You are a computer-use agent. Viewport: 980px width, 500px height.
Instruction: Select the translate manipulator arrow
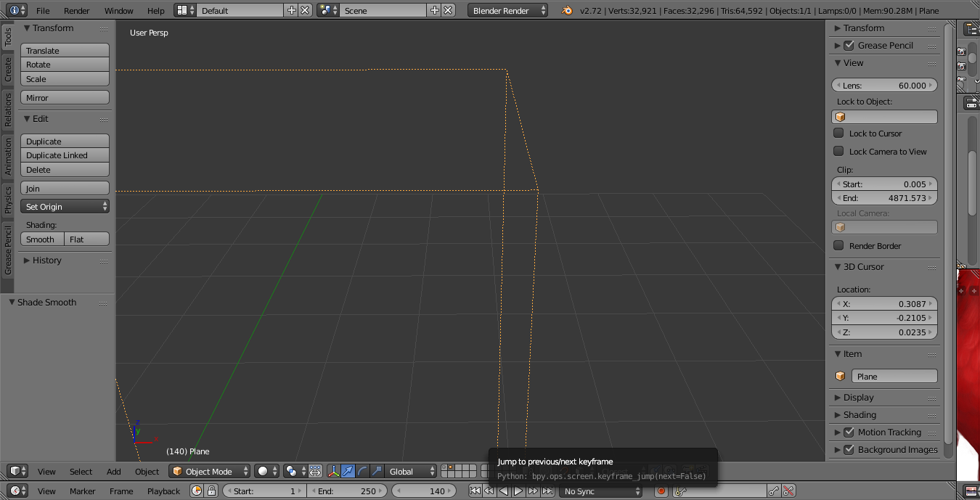point(348,471)
